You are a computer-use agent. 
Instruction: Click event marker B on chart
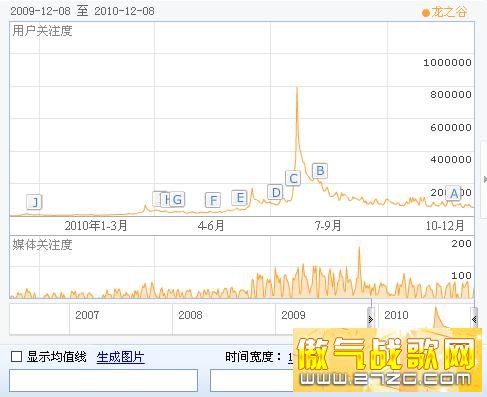[x=320, y=171]
